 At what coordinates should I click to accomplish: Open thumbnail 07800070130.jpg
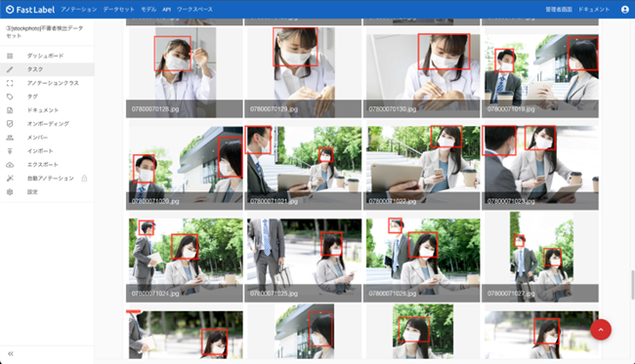click(422, 72)
